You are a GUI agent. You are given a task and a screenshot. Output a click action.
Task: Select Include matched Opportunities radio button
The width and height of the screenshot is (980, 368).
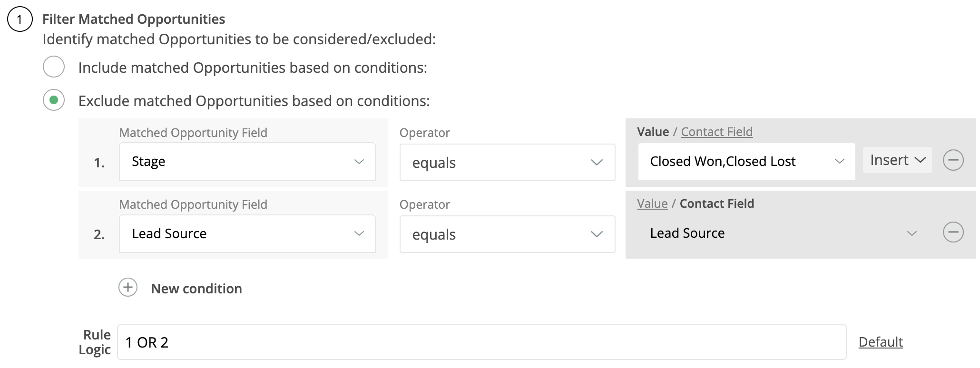point(54,67)
